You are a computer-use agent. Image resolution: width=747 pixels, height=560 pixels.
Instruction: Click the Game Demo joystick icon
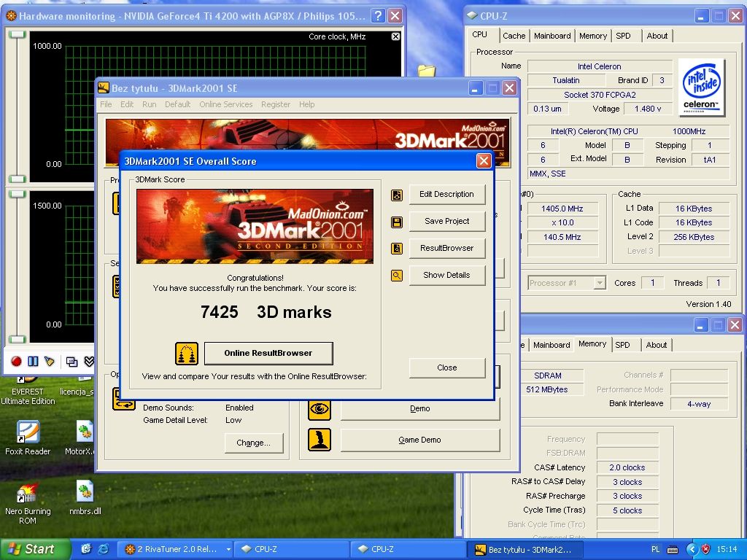point(320,440)
